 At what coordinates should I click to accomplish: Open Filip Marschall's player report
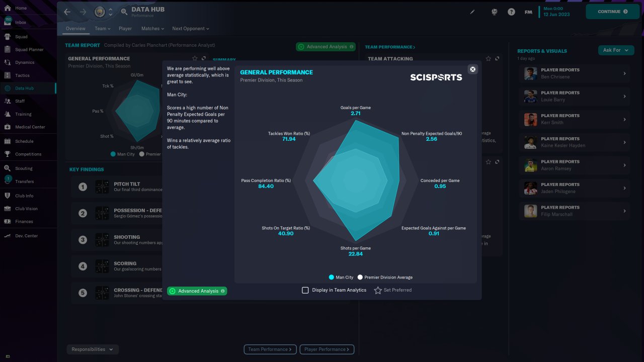pyautogui.click(x=574, y=211)
